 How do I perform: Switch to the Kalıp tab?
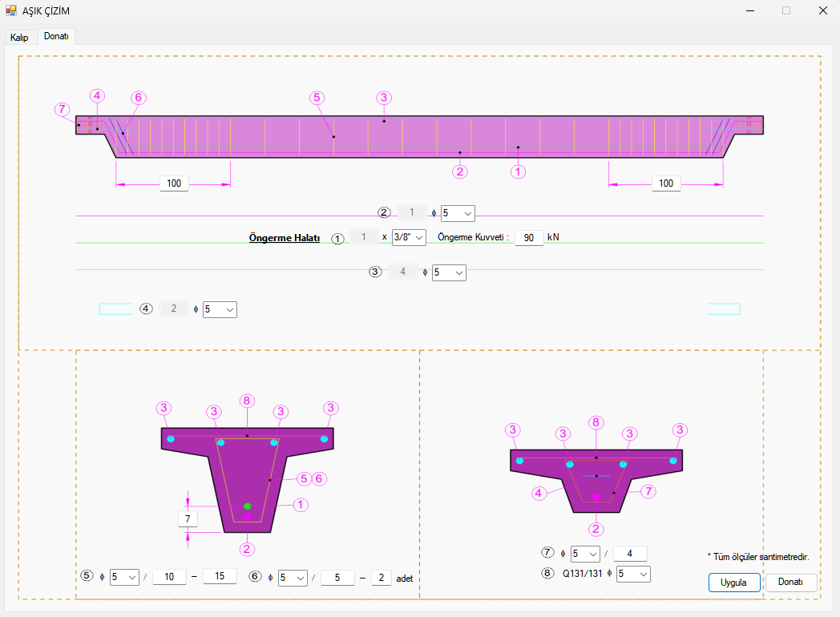[19, 38]
